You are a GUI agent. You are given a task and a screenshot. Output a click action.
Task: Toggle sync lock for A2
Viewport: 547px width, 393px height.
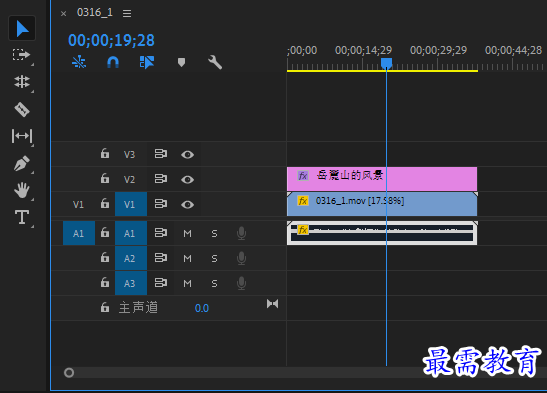pos(161,257)
